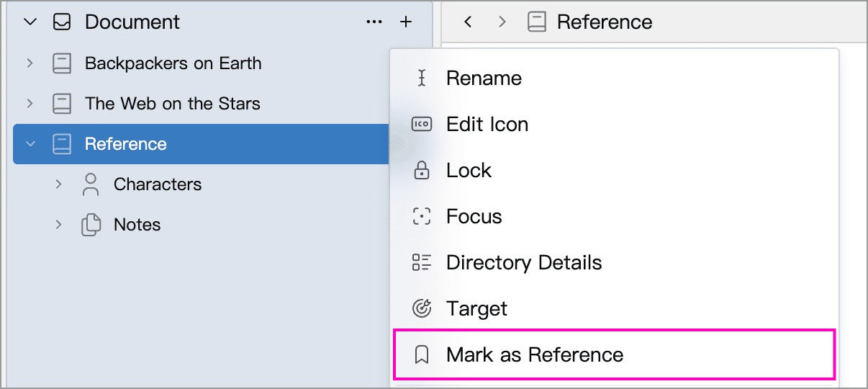The height and width of the screenshot is (389, 868).
Task: Expand The Web on the Stars
Action: (x=30, y=104)
